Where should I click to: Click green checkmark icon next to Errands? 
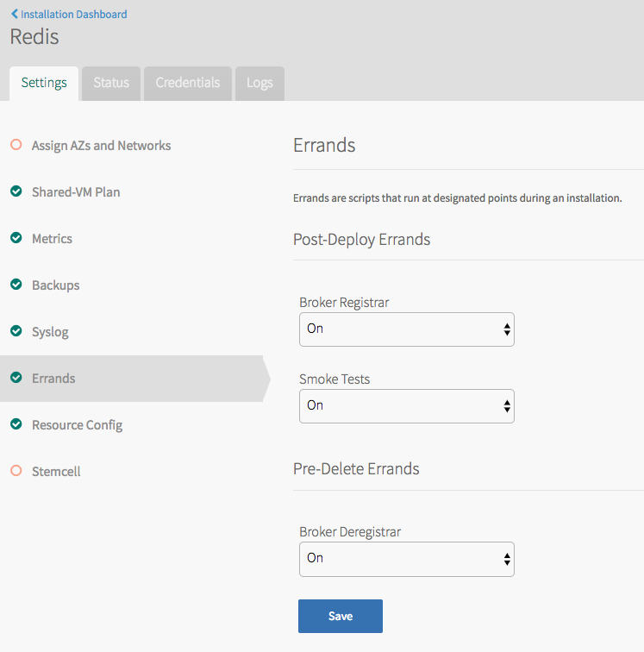[x=16, y=378]
